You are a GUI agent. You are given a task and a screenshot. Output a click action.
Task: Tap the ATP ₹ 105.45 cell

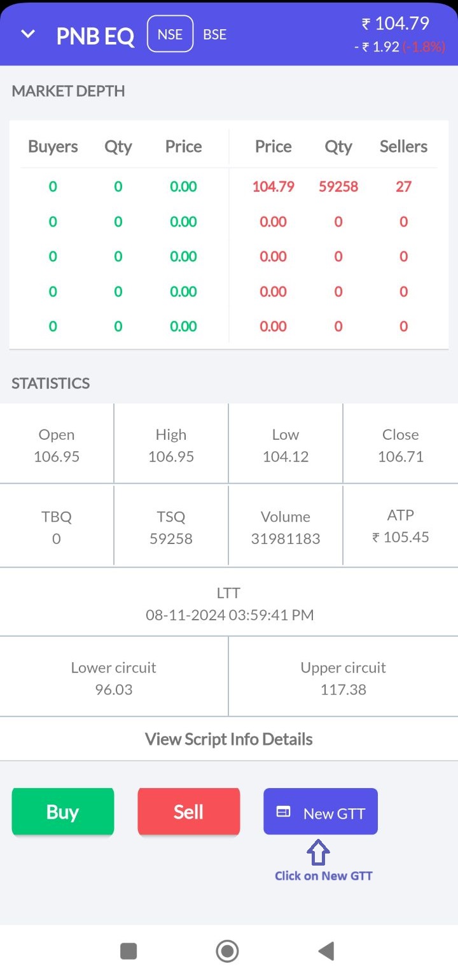click(x=401, y=526)
